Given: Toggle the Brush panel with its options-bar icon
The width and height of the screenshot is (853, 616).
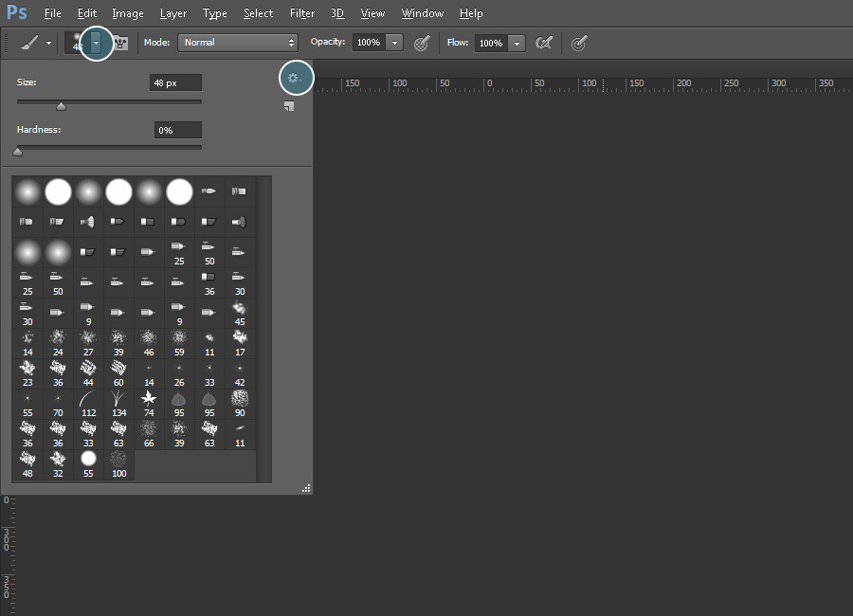Looking at the screenshot, I should [120, 43].
